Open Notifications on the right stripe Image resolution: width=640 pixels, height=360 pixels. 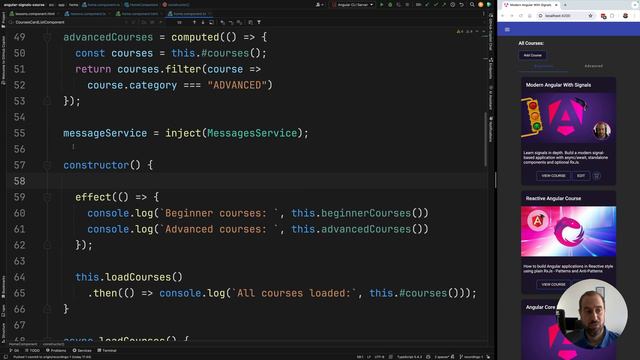pyautogui.click(x=491, y=130)
